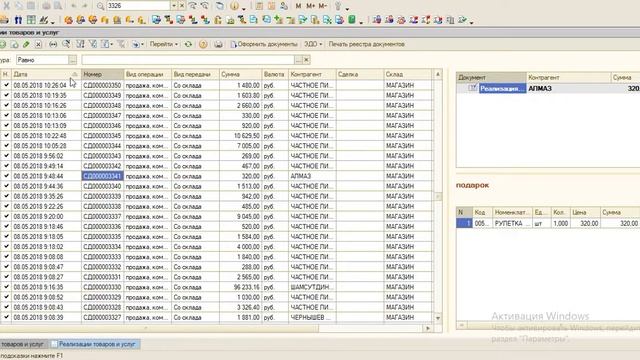Image resolution: width=640 pixels, height=360 pixels.
Task: Select the ШАМСУТДИН contractor cell
Action: point(312,287)
